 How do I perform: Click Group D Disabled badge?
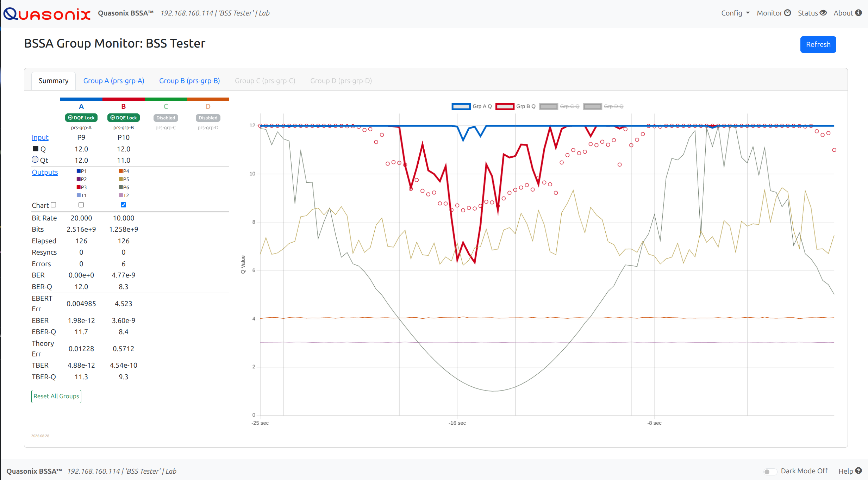click(x=208, y=118)
